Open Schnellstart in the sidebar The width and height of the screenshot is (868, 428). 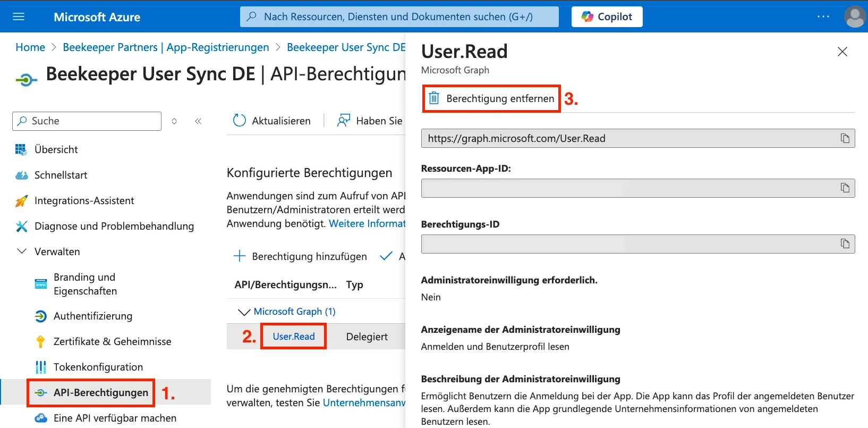tap(61, 175)
